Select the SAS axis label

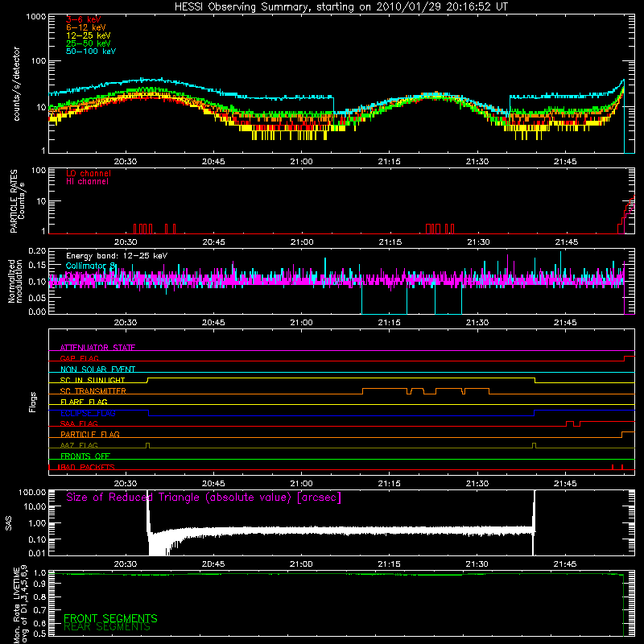[8, 523]
